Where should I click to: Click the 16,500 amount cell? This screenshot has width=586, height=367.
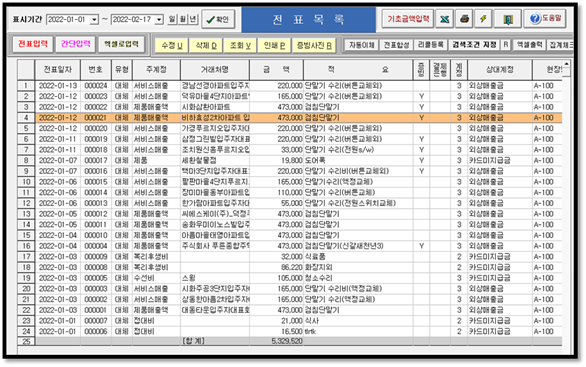click(277, 331)
